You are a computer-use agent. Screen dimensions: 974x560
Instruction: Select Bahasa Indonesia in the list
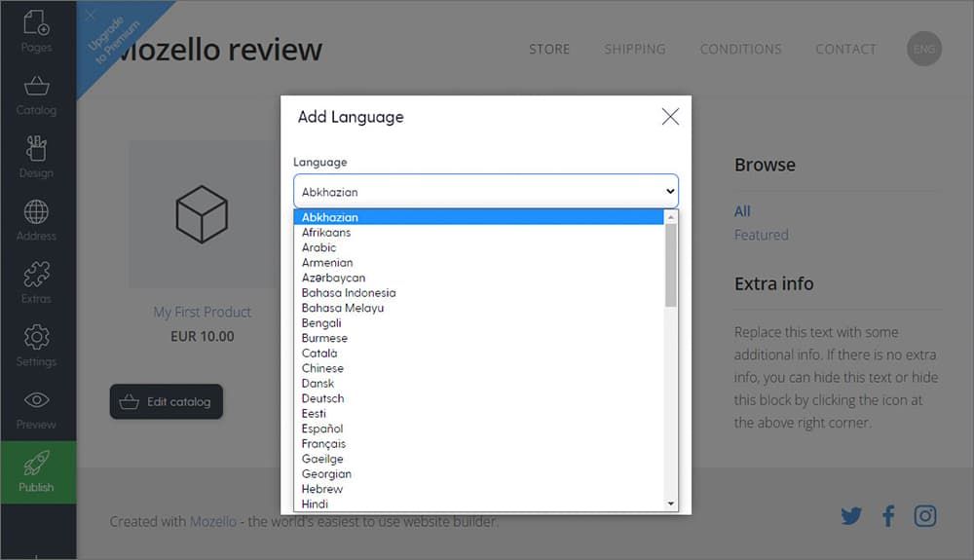click(x=478, y=292)
